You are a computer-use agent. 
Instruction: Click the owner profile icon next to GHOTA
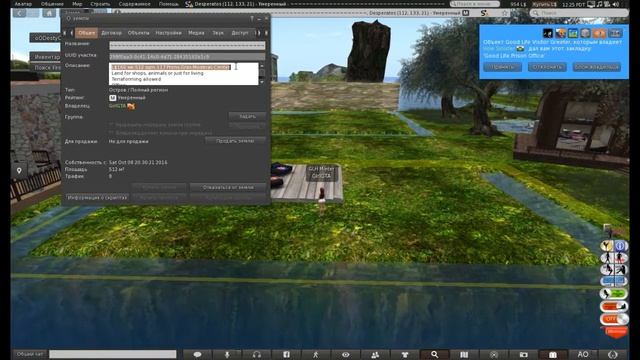tap(131, 106)
